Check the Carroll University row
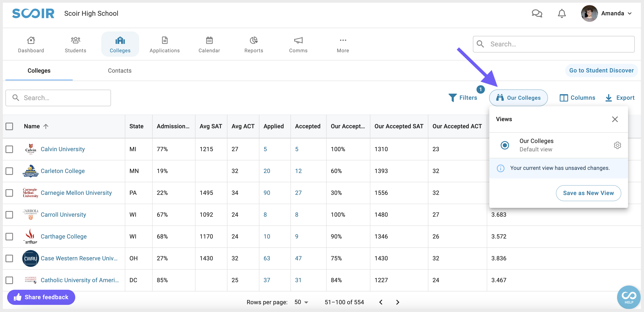The image size is (644, 312). (9, 215)
